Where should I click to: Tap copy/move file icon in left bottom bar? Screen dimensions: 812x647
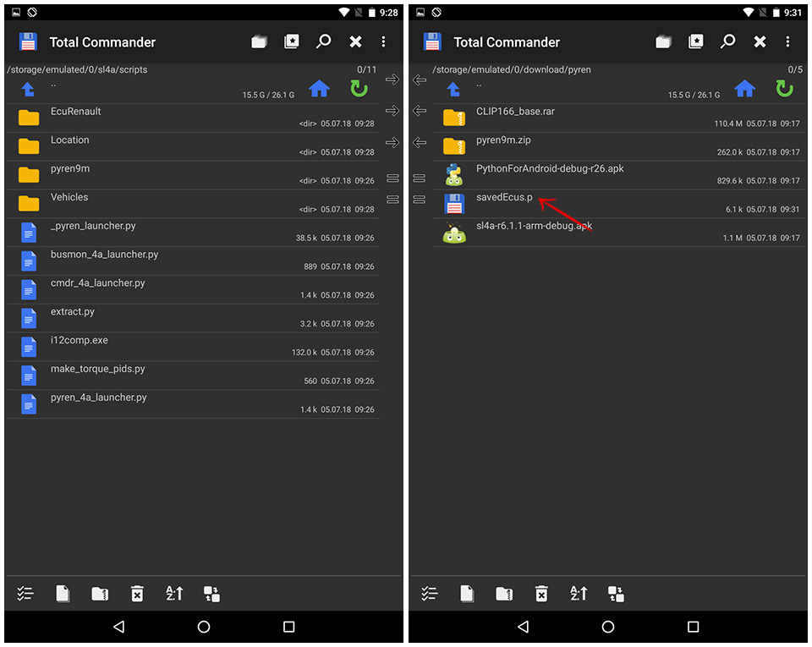(63, 593)
